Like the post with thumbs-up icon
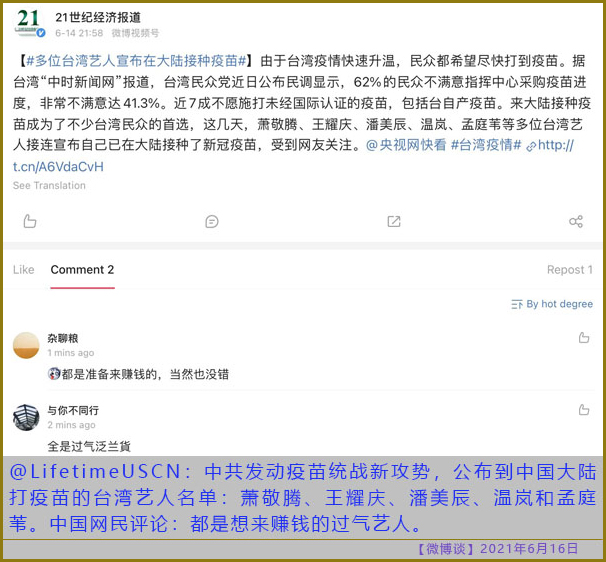This screenshot has height=562, width=606. [30, 221]
